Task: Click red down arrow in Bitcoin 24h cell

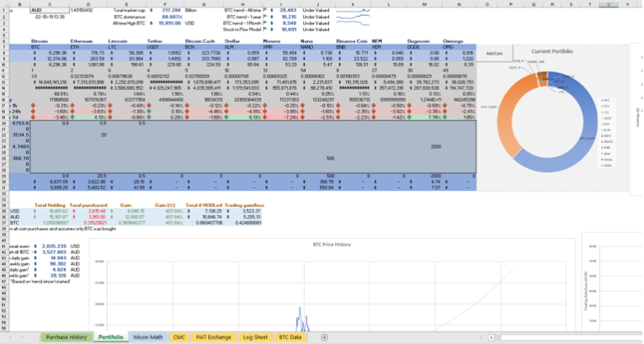Action: pyautogui.click(x=34, y=111)
